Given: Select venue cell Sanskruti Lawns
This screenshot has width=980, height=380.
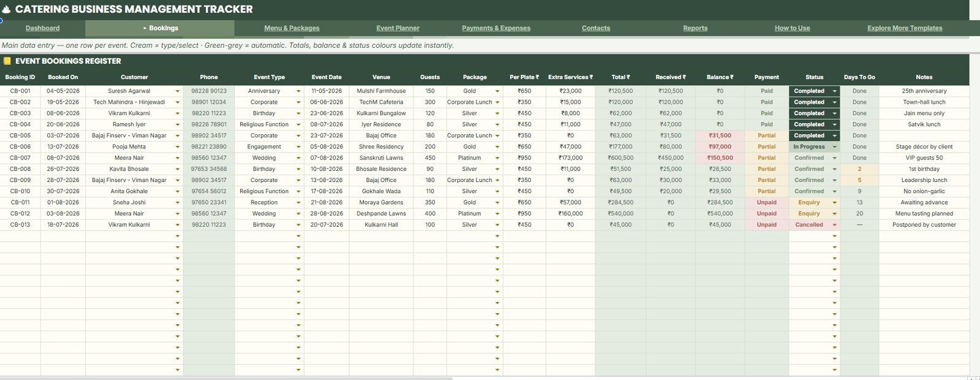Looking at the screenshot, I should tap(381, 158).
